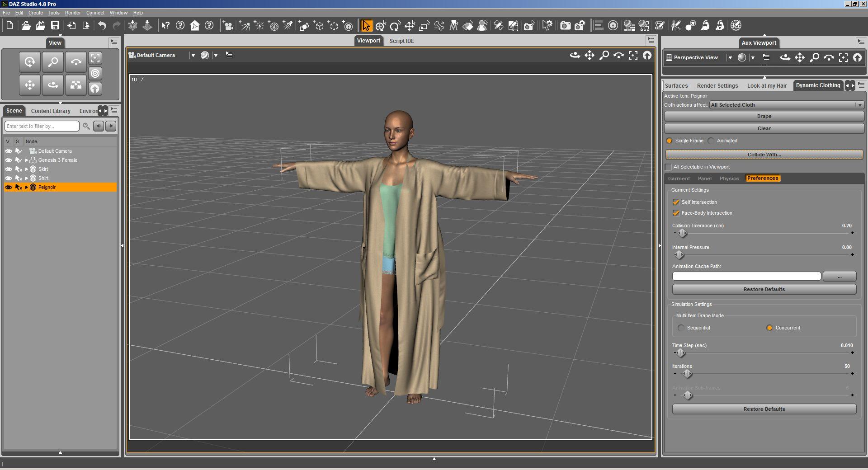Click the Save scene icon
This screenshot has height=470, width=868.
coord(55,26)
